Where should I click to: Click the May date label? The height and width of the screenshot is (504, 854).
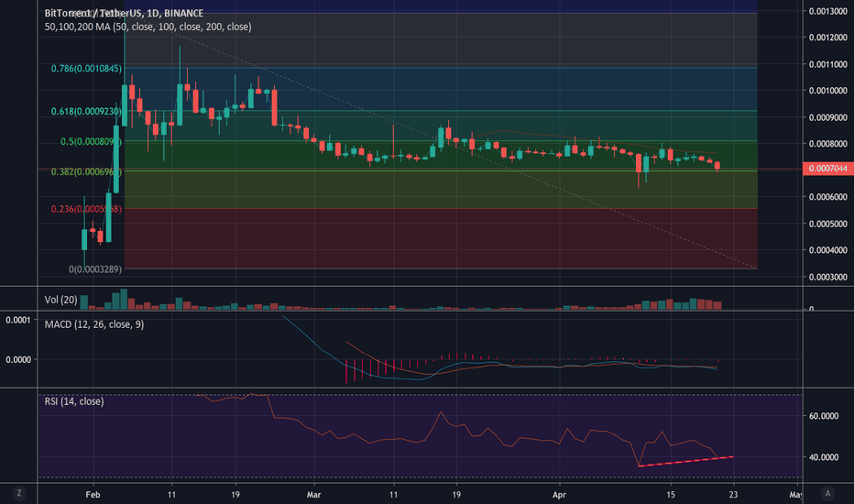tap(795, 495)
